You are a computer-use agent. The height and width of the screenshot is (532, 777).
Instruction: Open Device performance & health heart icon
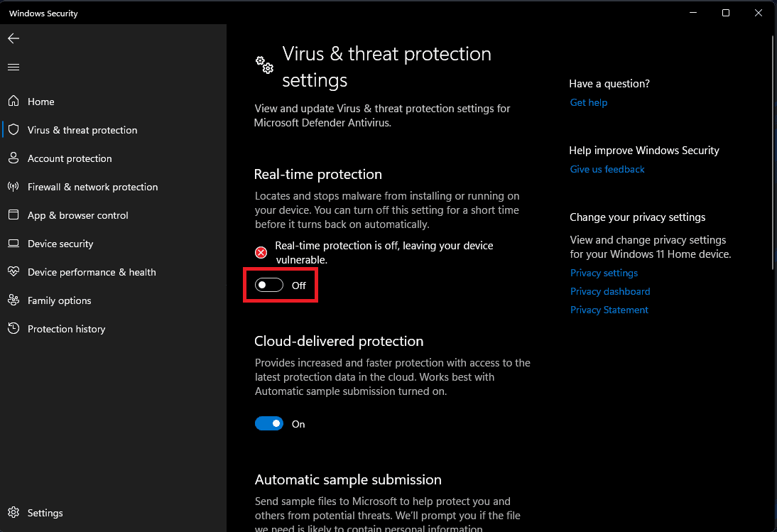click(x=13, y=272)
